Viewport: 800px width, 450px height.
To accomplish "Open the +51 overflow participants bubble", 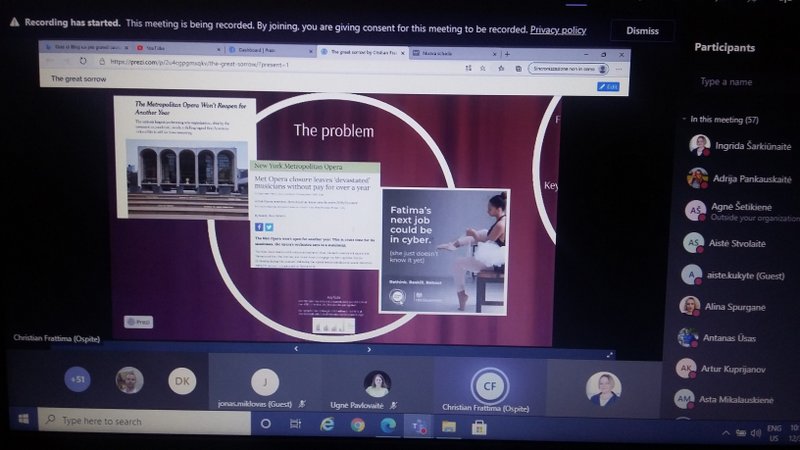I will (78, 379).
